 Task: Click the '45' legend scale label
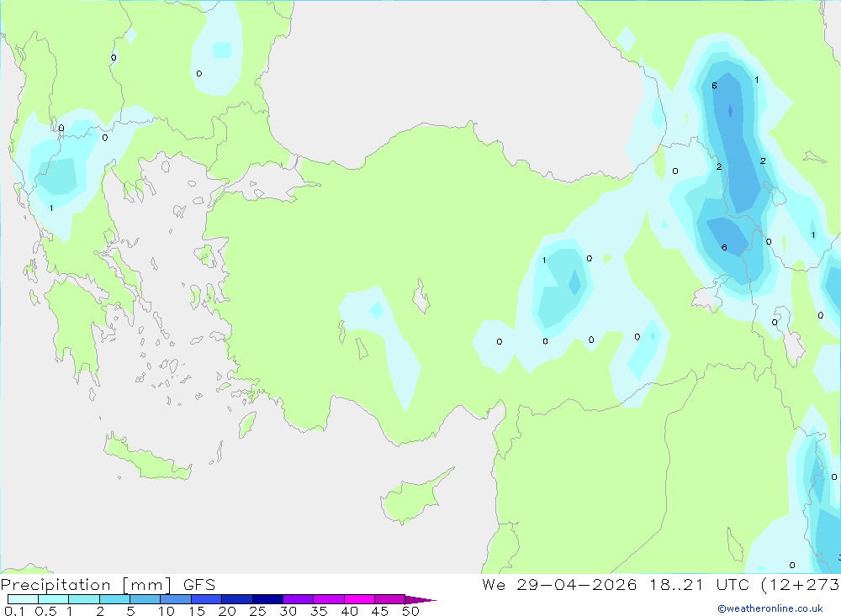pyautogui.click(x=380, y=611)
